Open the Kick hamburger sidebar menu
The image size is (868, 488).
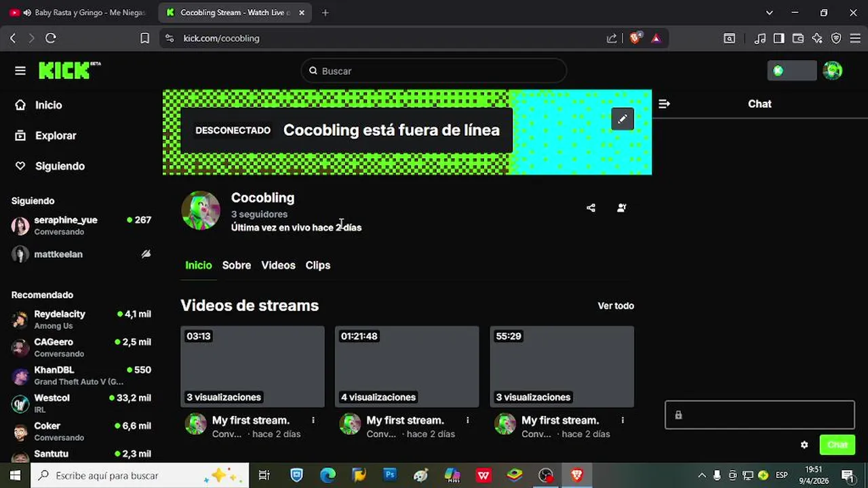[20, 70]
